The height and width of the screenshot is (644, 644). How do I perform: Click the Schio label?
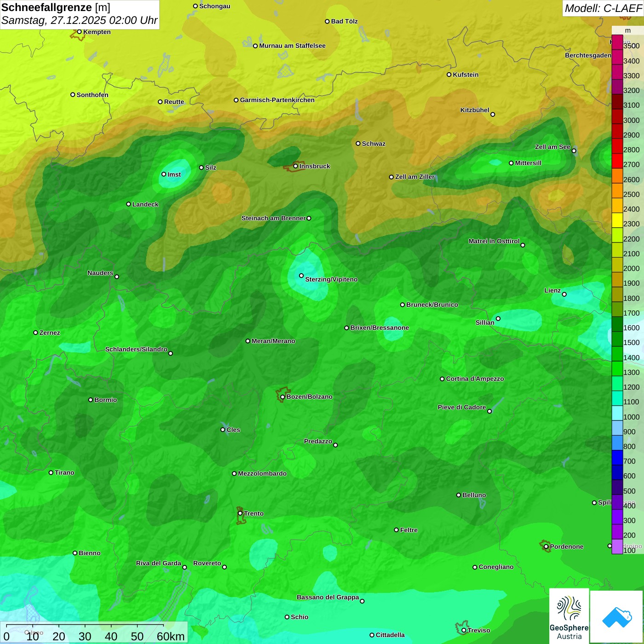pos(299,617)
